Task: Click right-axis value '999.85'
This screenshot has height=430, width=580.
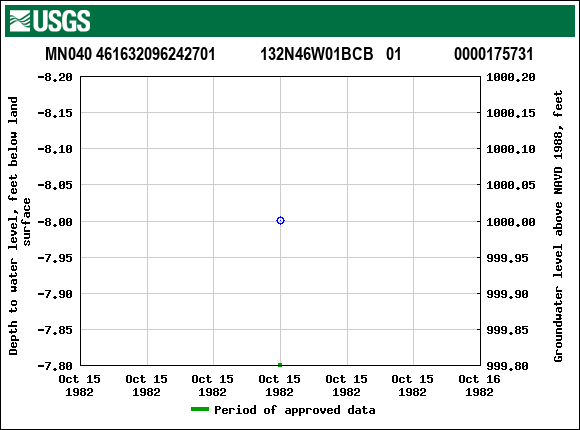Action: [508, 330]
